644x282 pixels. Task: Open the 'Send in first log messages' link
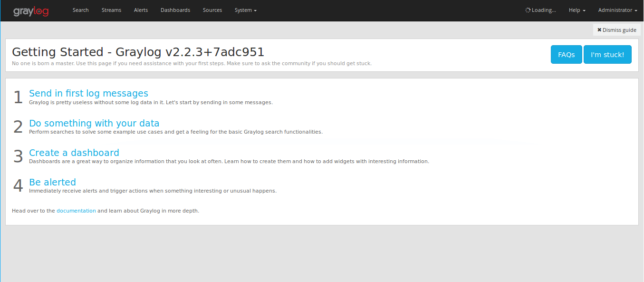(88, 93)
